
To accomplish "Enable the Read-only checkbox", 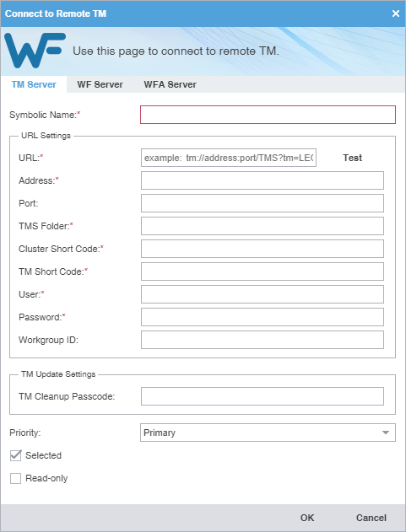I will coord(16,478).
